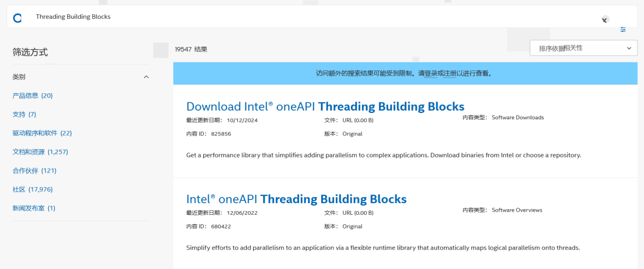644x269 pixels.
Task: Clear the search box with the X icon
Action: (605, 19)
